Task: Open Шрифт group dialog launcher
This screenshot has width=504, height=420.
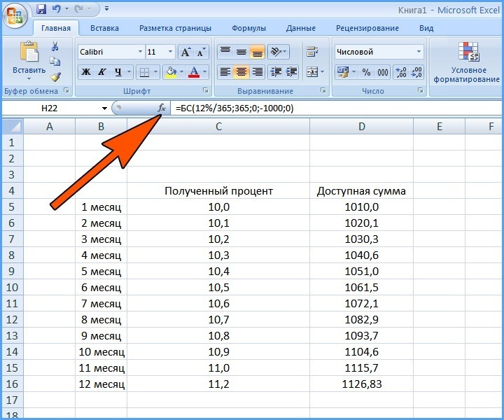Action: point(206,90)
